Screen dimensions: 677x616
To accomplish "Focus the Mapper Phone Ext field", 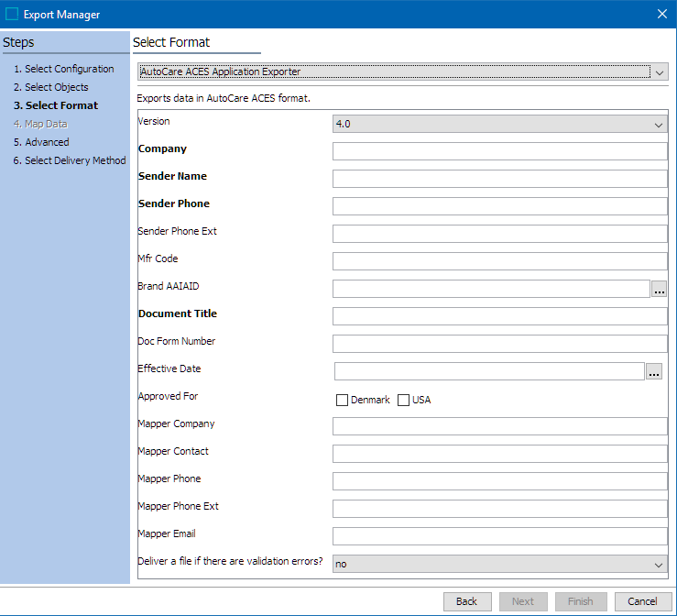I will (500, 509).
